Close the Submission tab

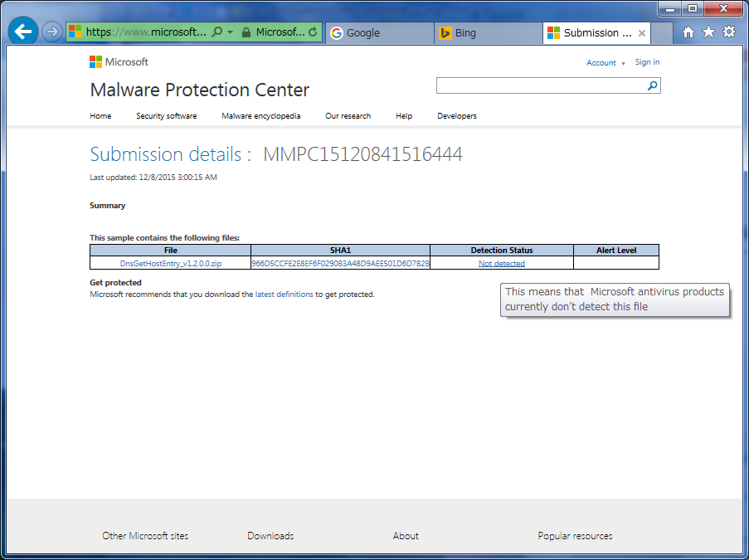(642, 33)
